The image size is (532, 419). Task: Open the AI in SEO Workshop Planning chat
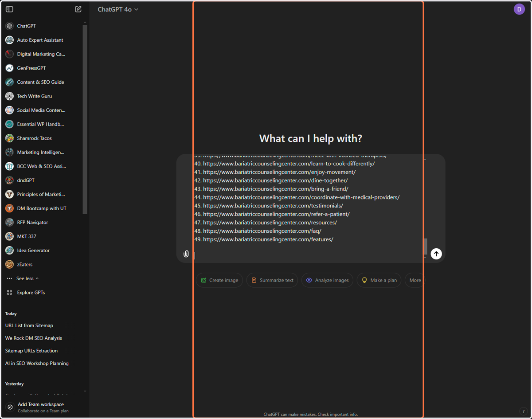point(37,363)
